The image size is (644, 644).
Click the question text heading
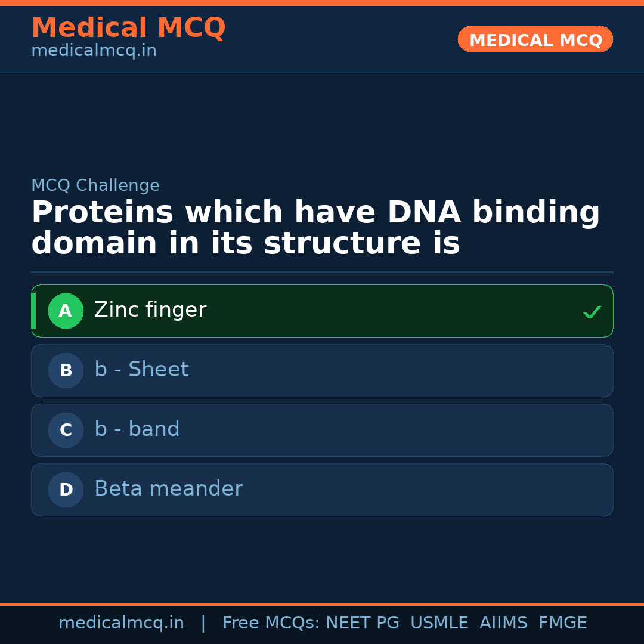coord(315,228)
